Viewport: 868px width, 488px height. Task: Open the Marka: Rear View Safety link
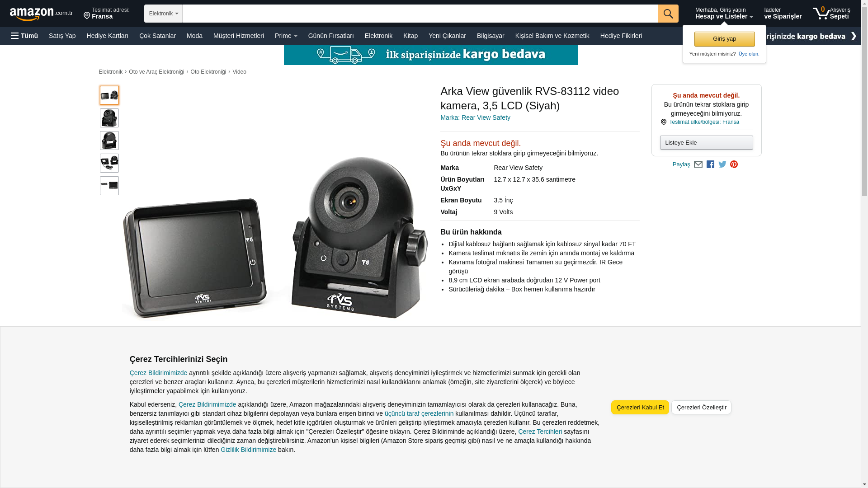coord(475,117)
